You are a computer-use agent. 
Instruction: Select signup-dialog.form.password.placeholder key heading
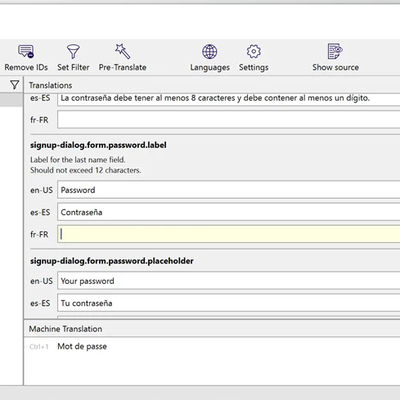[x=112, y=261]
